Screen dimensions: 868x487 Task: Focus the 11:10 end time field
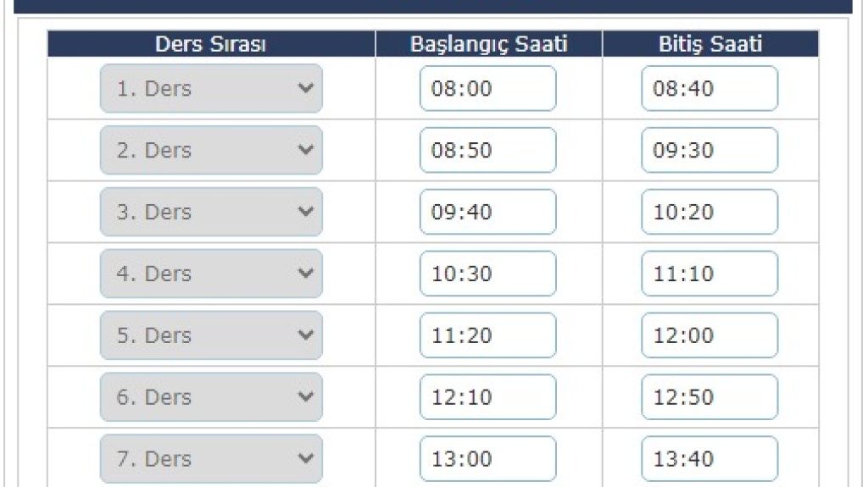[709, 274]
